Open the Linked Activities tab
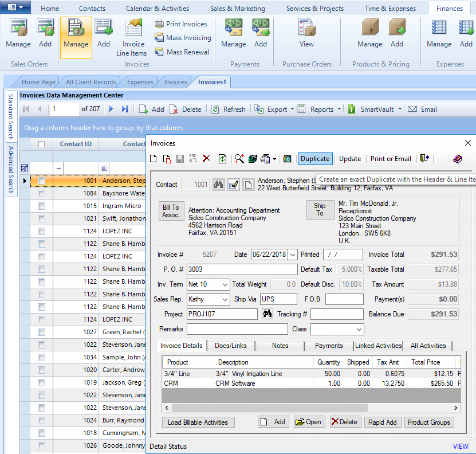 [378, 346]
